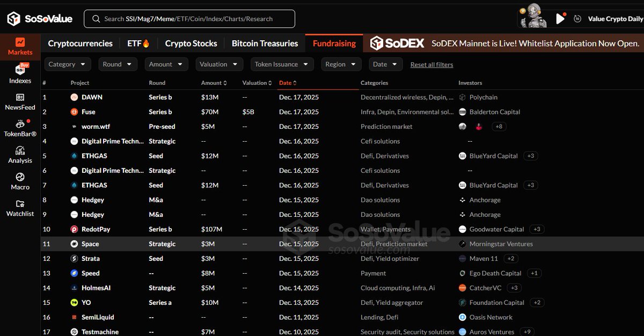Open the Round filter dropdown
Screen dimensions: 644x336
coord(118,64)
